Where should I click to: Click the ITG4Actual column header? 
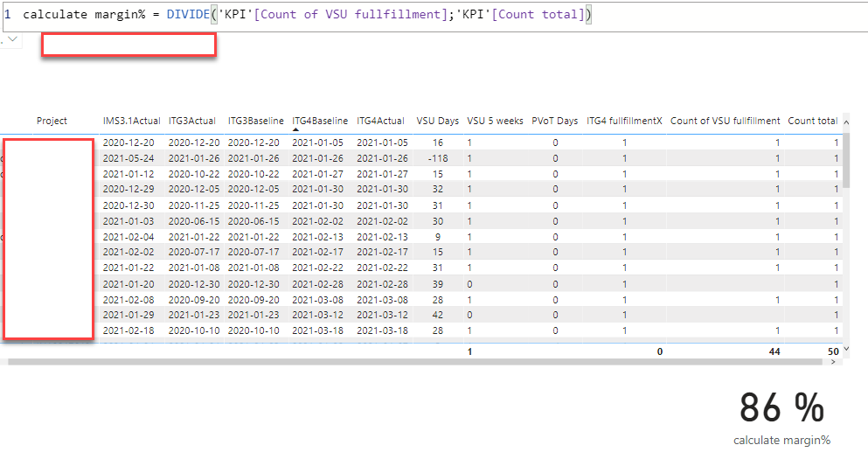pyautogui.click(x=380, y=121)
